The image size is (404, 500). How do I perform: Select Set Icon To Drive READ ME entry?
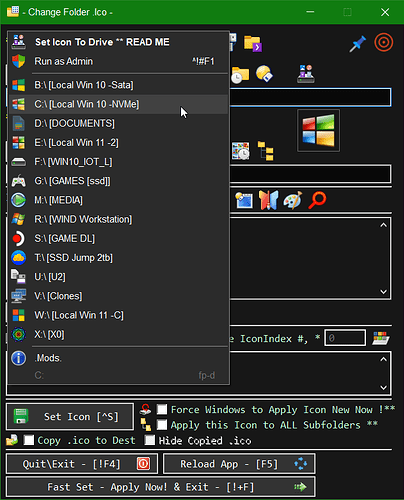tap(118, 42)
